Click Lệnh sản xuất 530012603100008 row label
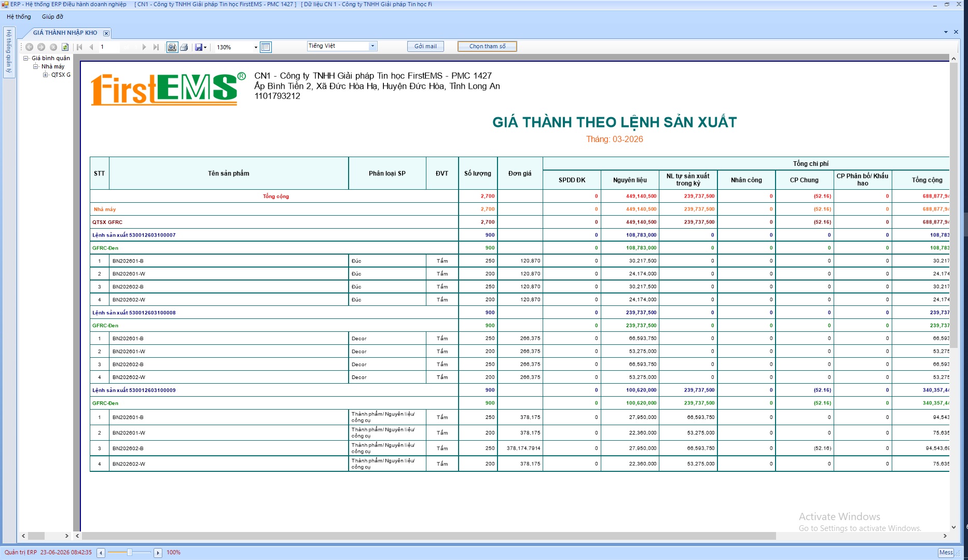 [x=134, y=313]
